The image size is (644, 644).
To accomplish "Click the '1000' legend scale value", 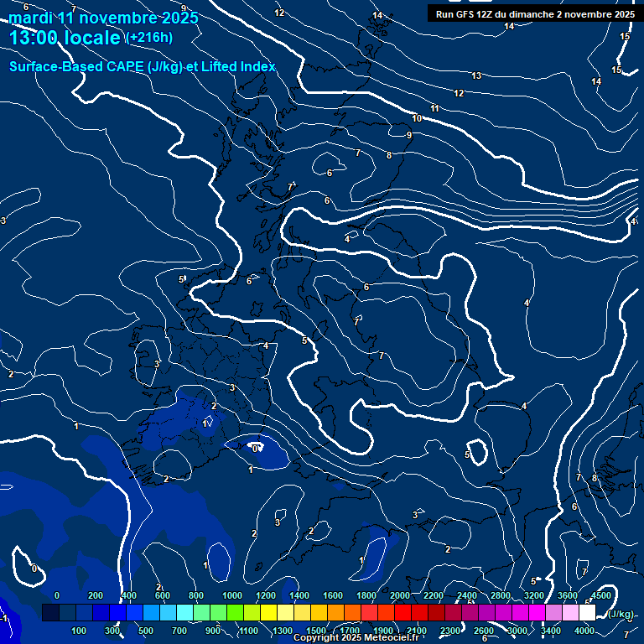I will [x=232, y=595].
